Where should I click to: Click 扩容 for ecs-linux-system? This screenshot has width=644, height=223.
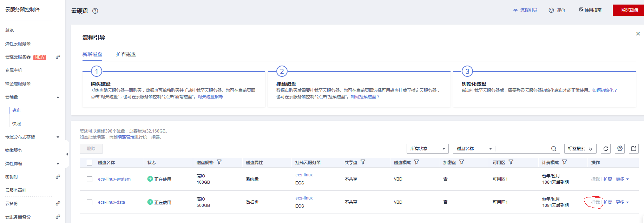click(x=608, y=179)
